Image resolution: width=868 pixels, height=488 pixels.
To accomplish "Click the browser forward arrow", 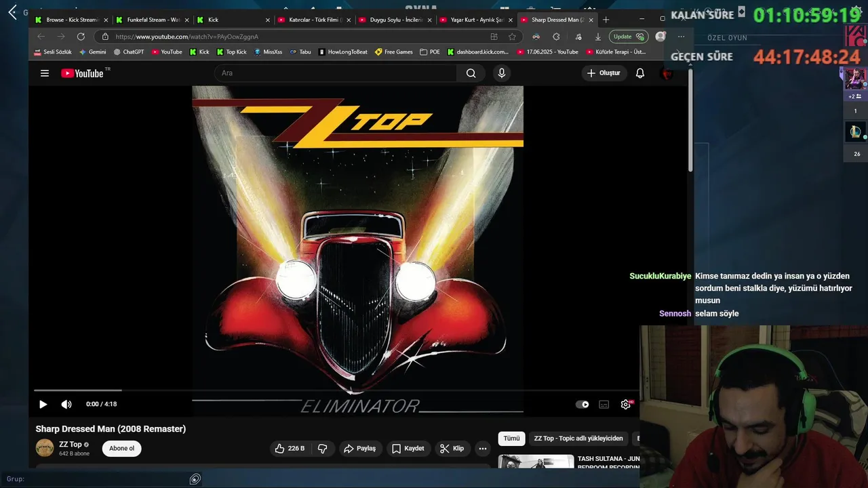I will 61,37.
